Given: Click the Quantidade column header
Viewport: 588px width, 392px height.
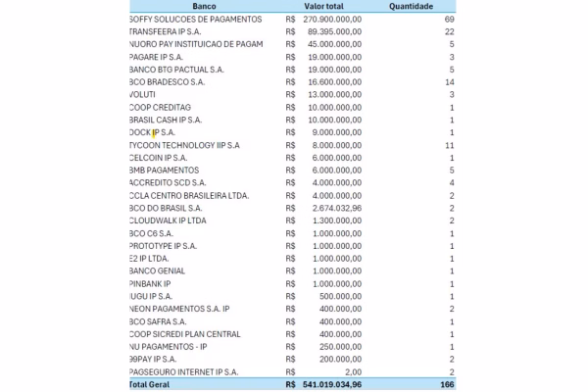Looking at the screenshot, I should click(x=412, y=6).
